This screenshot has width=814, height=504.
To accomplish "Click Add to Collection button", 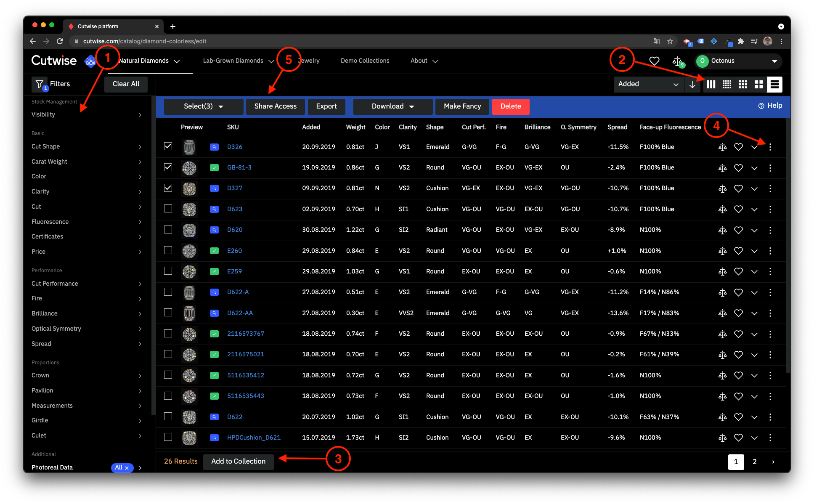I will pyautogui.click(x=238, y=462).
